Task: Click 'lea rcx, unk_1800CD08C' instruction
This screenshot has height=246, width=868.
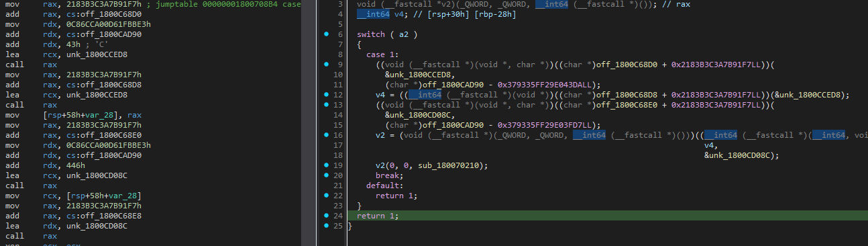Action: click(x=66, y=175)
